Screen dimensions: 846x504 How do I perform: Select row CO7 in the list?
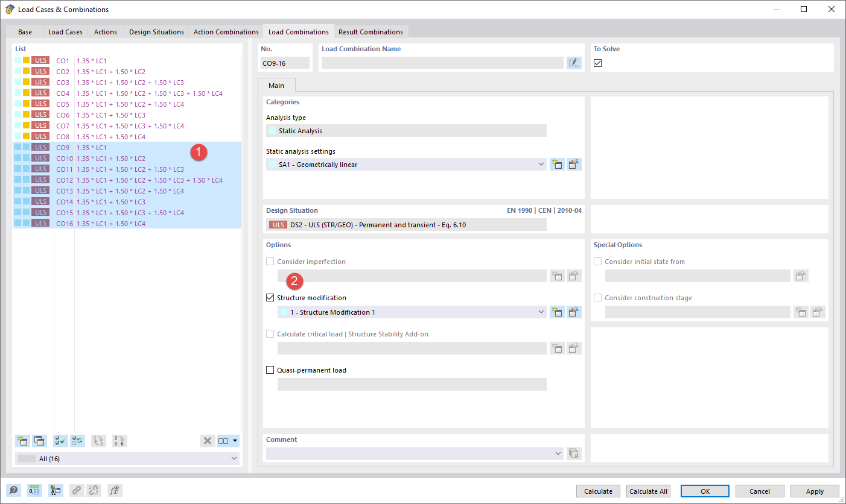click(127, 126)
